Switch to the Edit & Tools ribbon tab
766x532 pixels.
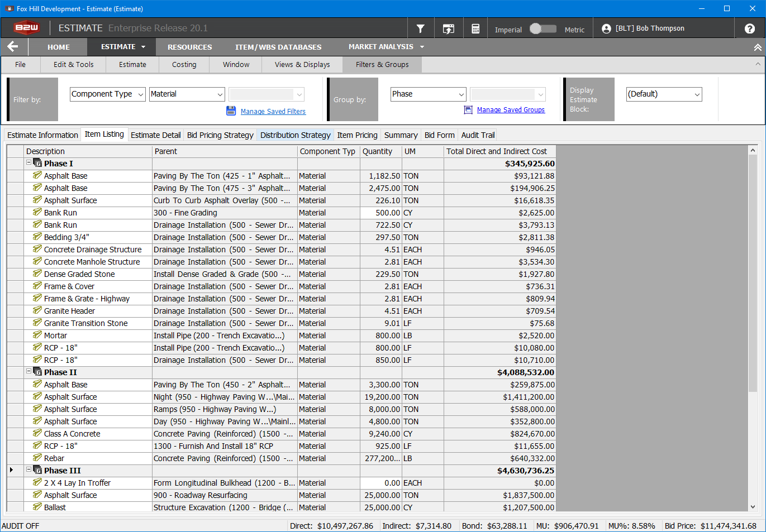tap(74, 65)
